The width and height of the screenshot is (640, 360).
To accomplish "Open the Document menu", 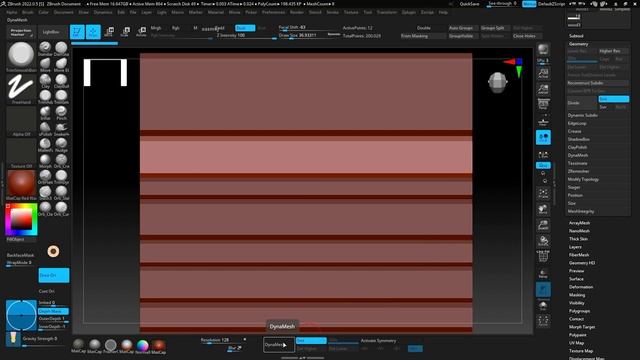I will click(x=64, y=12).
